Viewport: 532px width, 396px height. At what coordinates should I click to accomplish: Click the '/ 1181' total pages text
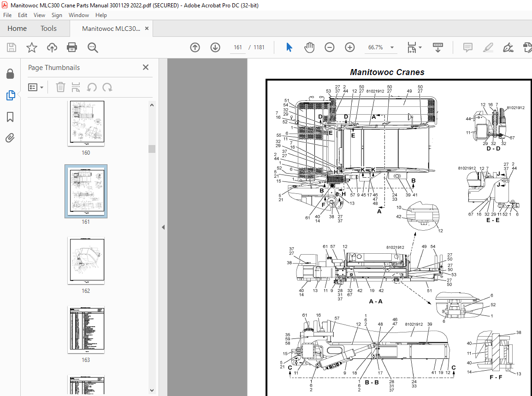[256, 47]
